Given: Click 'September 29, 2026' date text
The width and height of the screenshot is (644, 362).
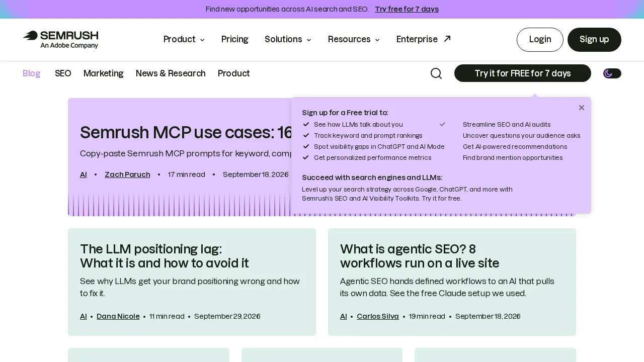Looking at the screenshot, I should tap(227, 316).
